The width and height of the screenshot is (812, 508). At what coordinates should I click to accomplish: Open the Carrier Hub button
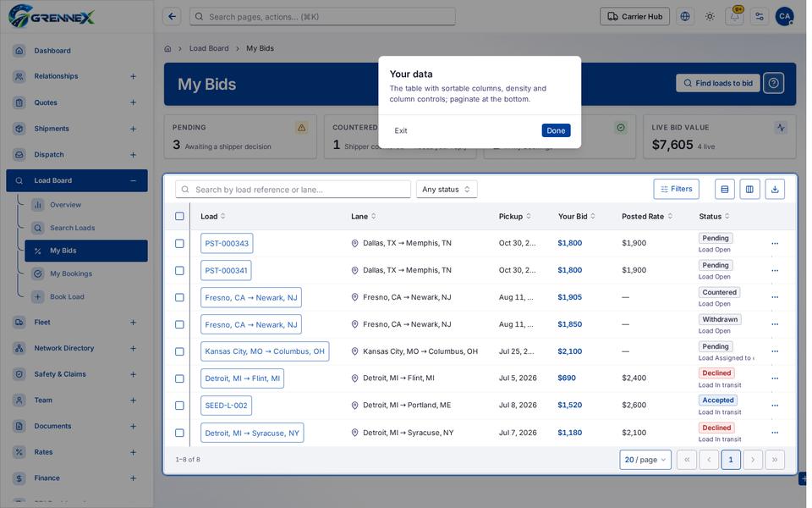pos(635,17)
